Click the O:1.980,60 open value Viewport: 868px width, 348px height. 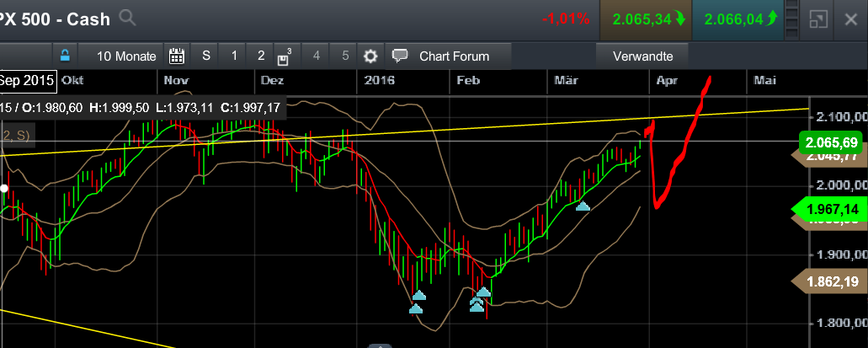tap(51, 108)
